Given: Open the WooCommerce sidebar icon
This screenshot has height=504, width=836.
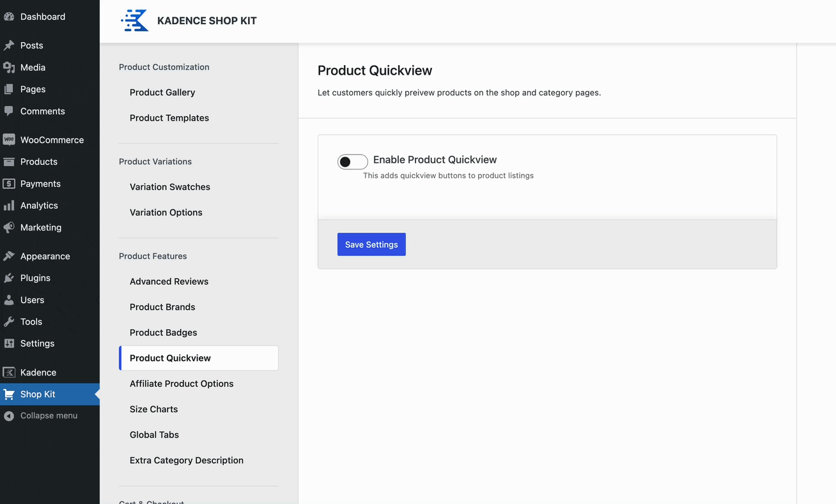Looking at the screenshot, I should [x=10, y=139].
